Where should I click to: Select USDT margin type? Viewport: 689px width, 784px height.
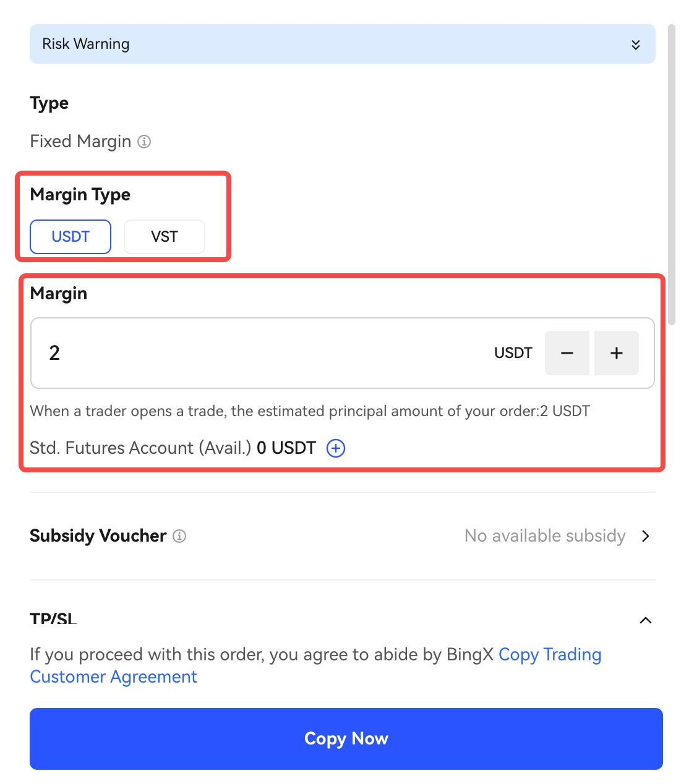[x=71, y=237]
